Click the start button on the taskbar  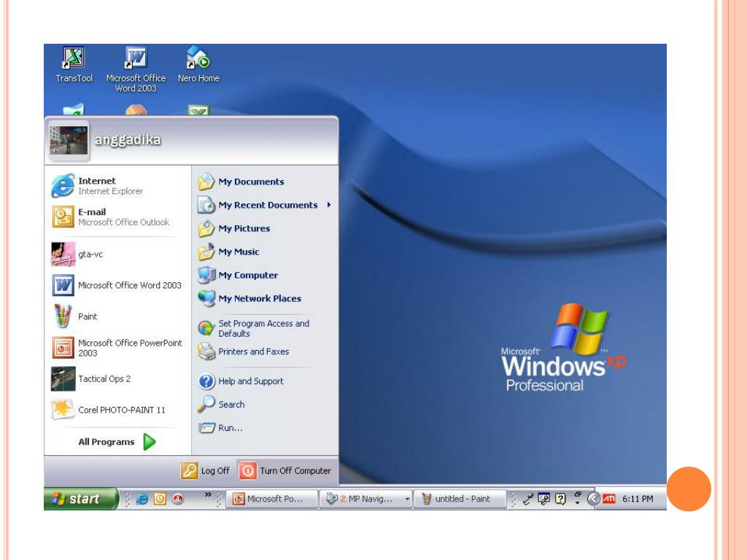(80, 499)
